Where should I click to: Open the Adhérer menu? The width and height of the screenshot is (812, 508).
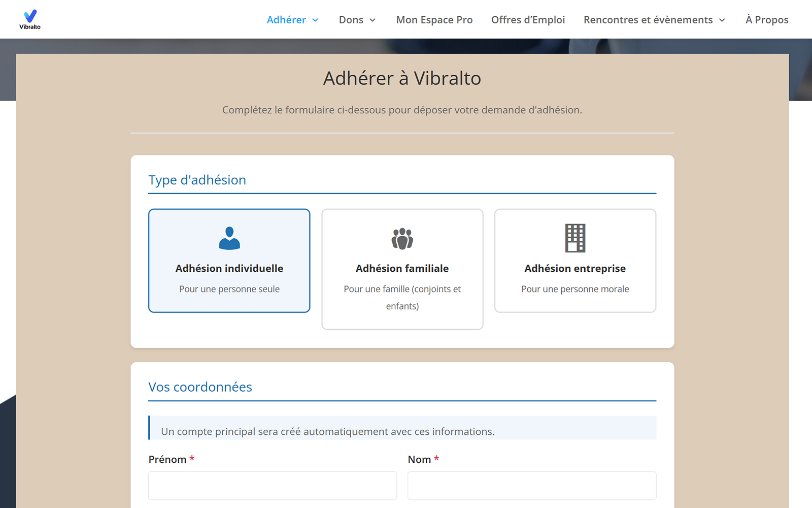[x=286, y=20]
